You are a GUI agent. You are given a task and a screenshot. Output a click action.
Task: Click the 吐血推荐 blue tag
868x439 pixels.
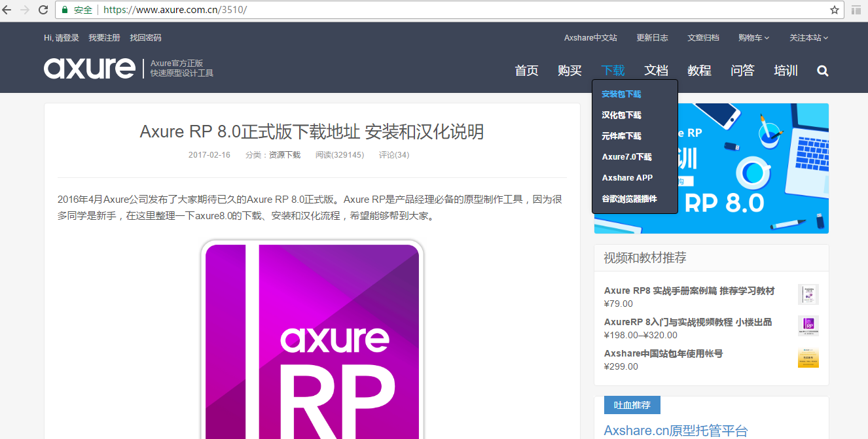tap(632, 405)
